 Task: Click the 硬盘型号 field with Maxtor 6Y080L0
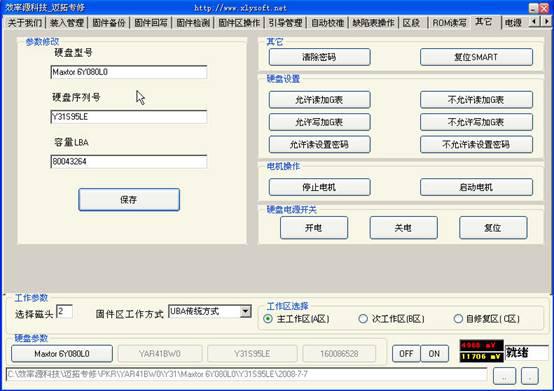coord(129,72)
